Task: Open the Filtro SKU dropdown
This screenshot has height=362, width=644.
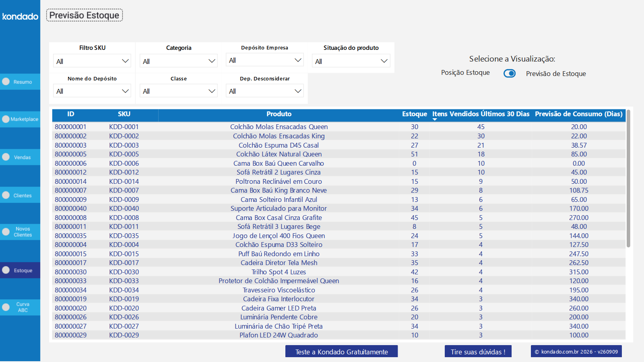Action: [x=92, y=61]
